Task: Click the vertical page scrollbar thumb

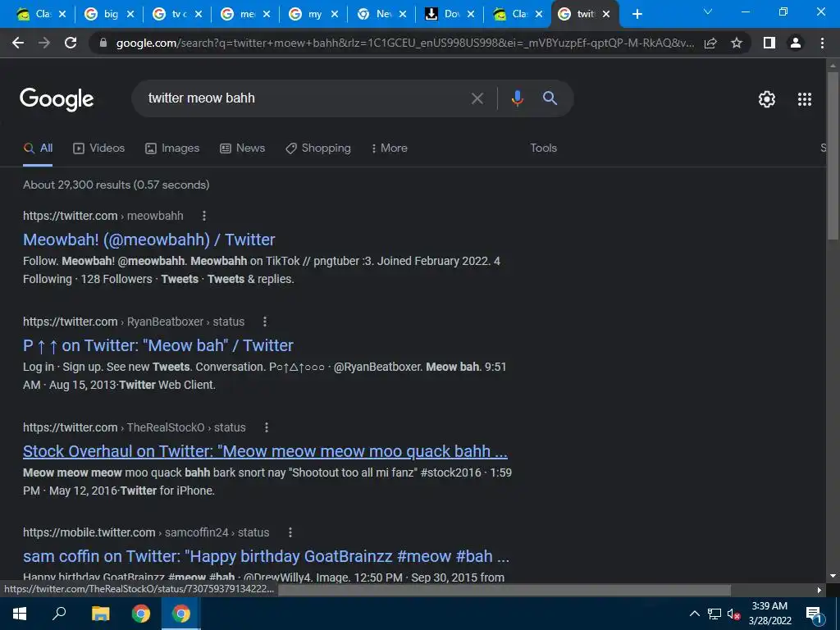Action: coord(833,155)
